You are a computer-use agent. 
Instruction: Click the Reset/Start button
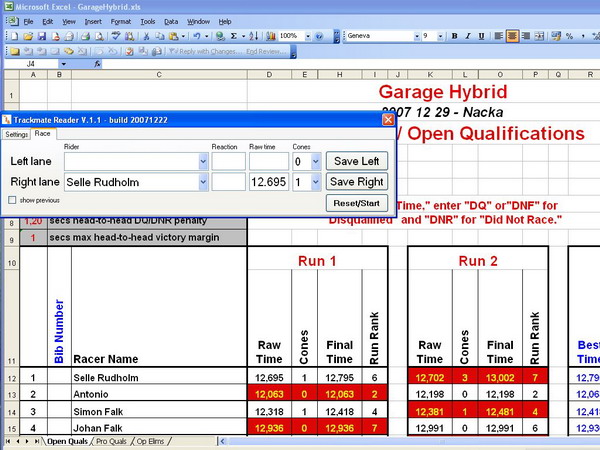(x=357, y=203)
